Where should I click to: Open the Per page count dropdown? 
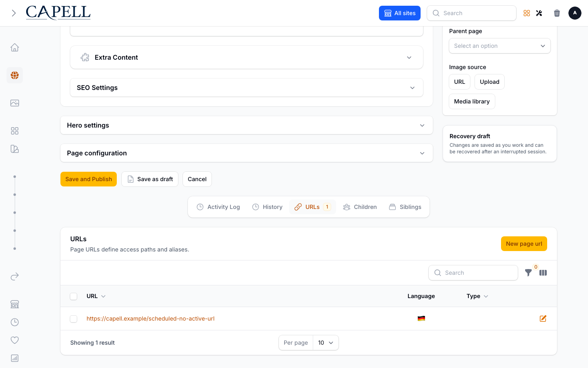(x=326, y=343)
